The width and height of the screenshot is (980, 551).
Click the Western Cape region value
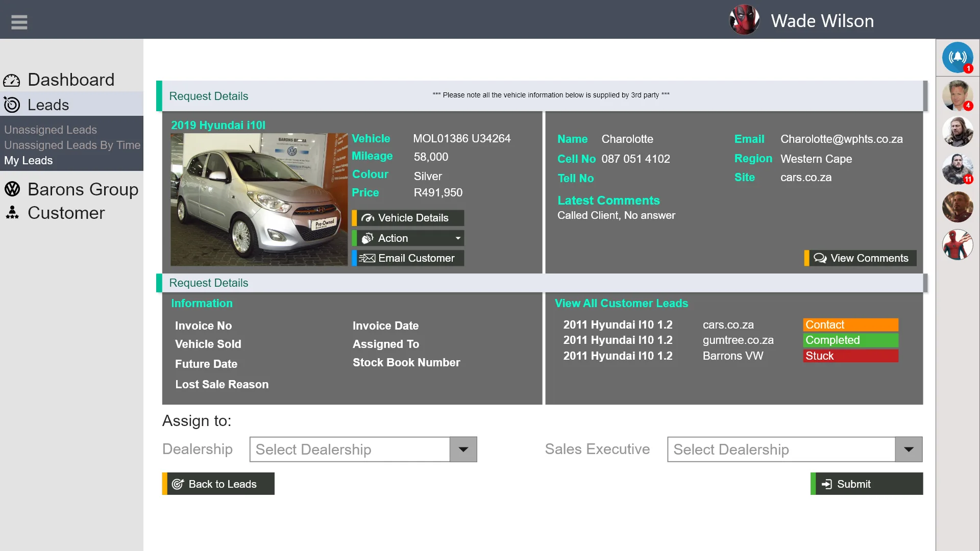(x=816, y=159)
